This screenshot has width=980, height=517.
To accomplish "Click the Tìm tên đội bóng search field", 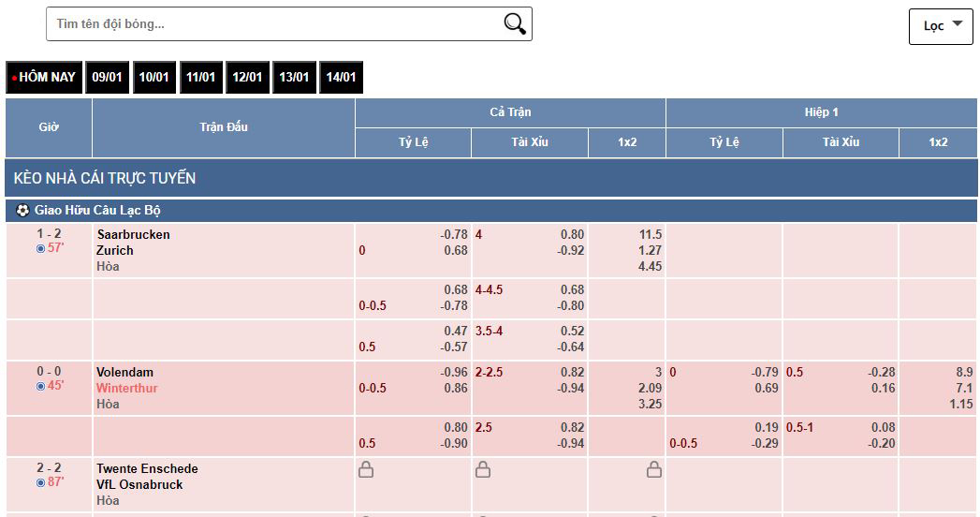I will click(x=271, y=24).
